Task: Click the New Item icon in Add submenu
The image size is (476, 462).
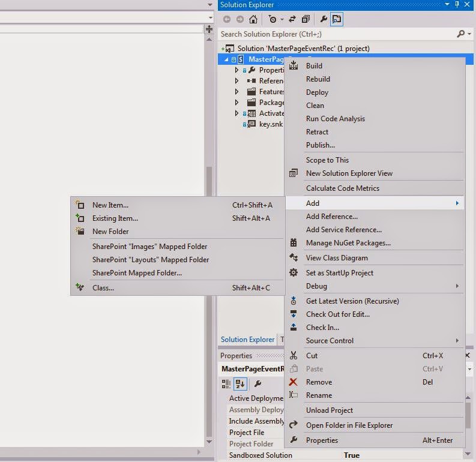Action: tap(80, 205)
